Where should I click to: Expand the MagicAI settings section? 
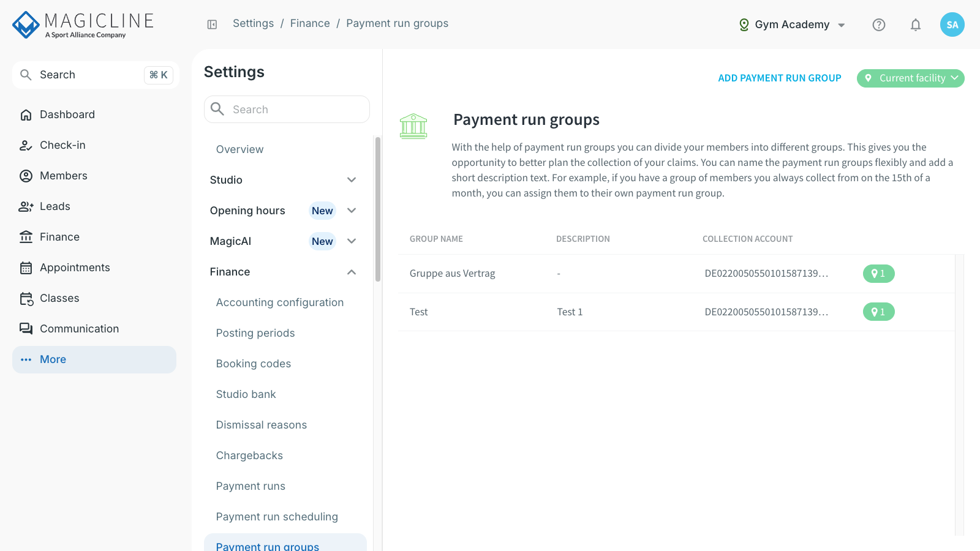coord(283,241)
